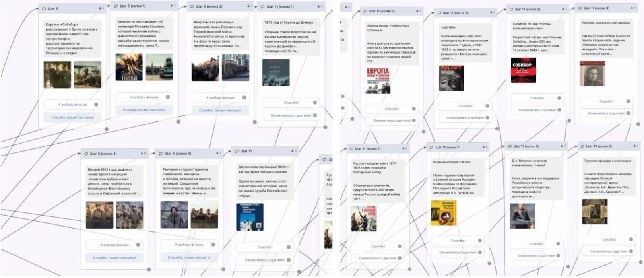Click the user count icon in Шаг 5 header

[101, 8]
